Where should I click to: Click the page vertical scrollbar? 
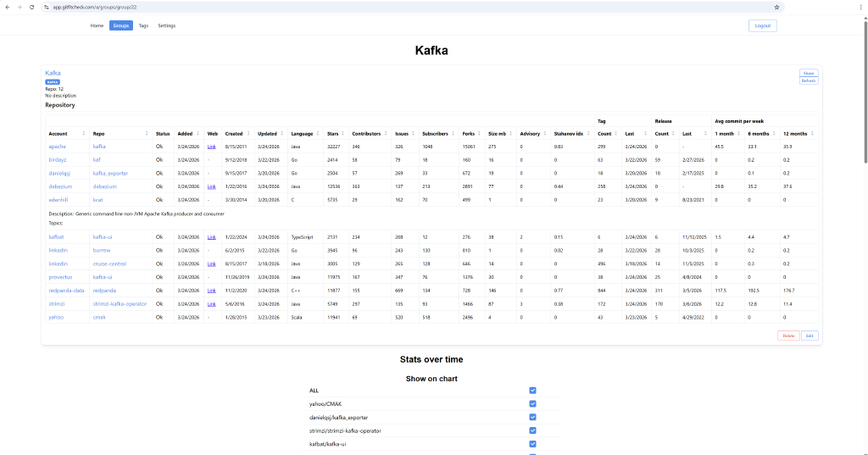865,92
